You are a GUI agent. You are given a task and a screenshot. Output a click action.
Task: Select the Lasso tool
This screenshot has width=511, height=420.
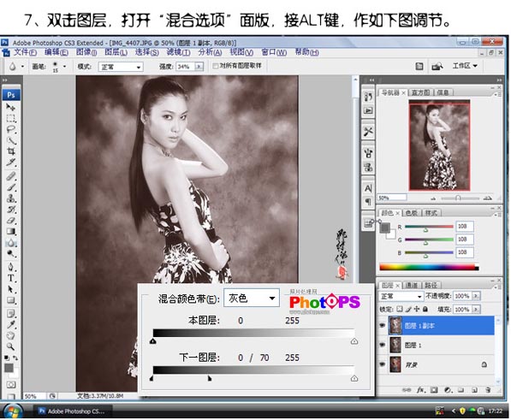tap(11, 129)
